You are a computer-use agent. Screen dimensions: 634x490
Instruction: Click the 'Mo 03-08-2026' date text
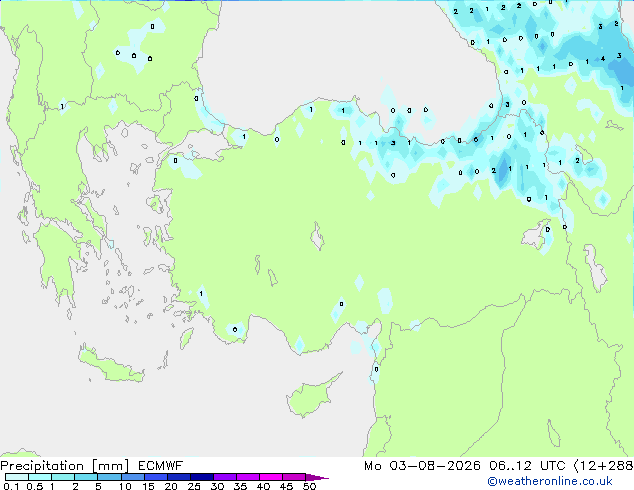(422, 466)
